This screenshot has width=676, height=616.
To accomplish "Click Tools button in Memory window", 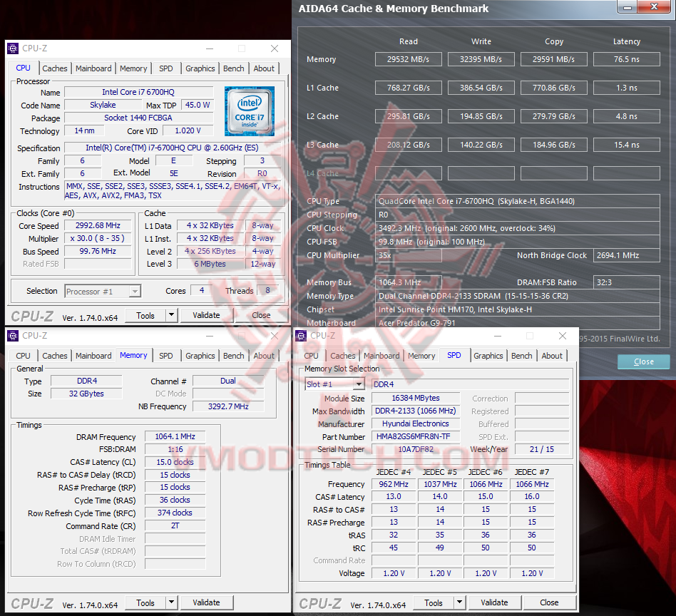I will (x=145, y=602).
